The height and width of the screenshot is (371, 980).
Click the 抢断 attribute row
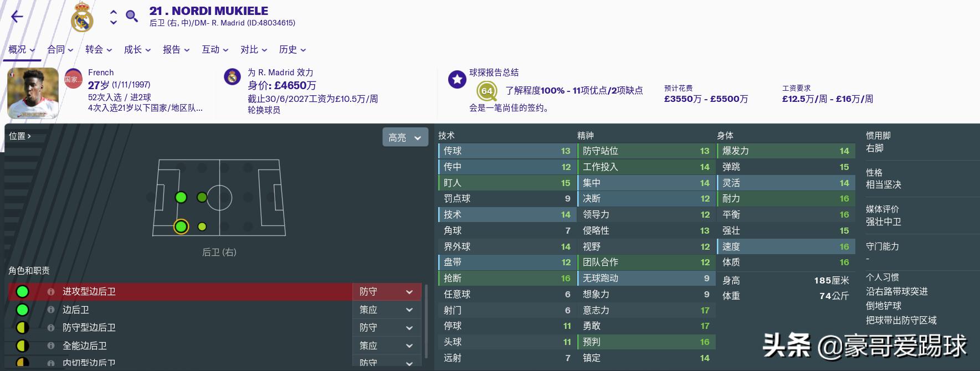506,278
